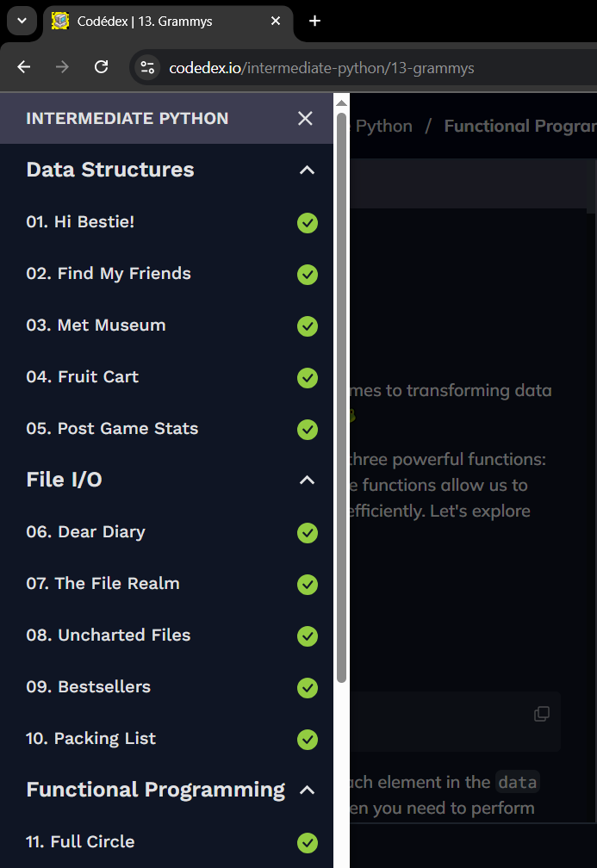
Task: Open lesson 03. Met Museum
Action: 96,325
